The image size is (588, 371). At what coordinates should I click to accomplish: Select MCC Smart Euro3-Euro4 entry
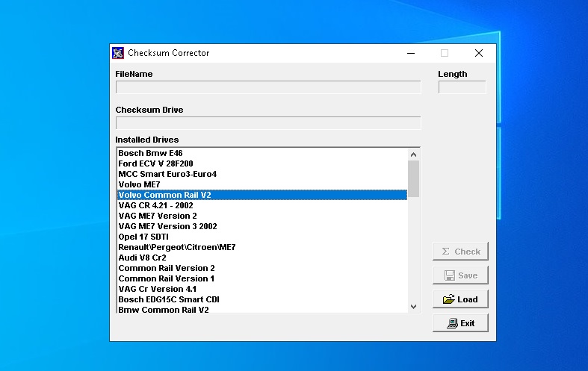click(167, 174)
